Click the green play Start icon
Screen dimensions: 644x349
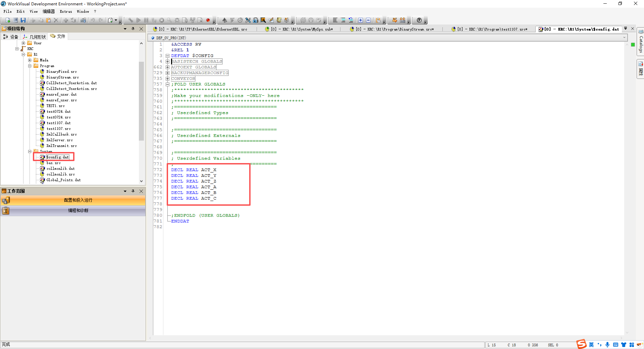click(138, 20)
